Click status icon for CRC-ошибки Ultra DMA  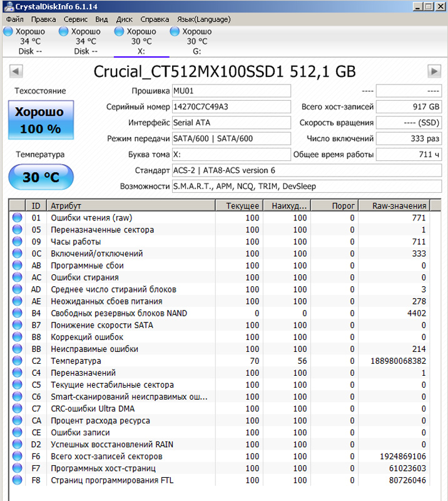(x=18, y=408)
